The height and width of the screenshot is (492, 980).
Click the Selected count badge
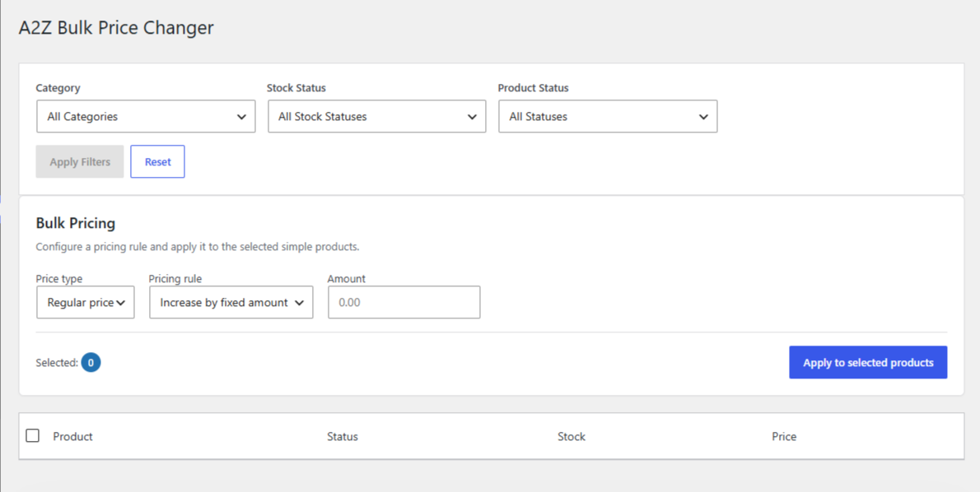91,363
